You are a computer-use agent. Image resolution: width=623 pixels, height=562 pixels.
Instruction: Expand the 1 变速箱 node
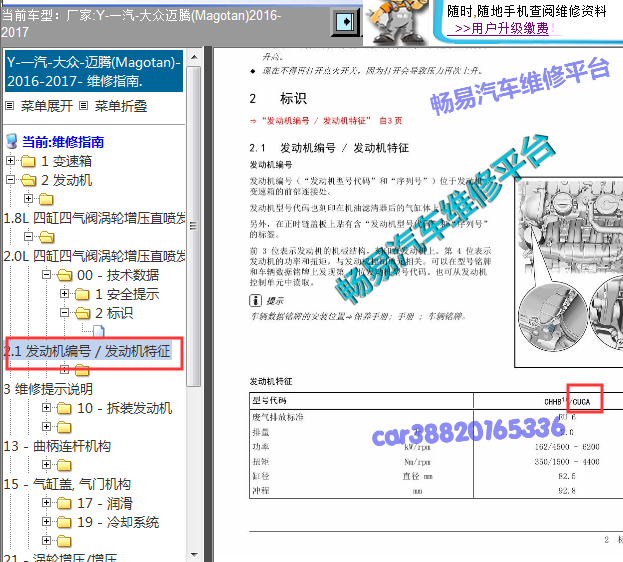(x=11, y=161)
